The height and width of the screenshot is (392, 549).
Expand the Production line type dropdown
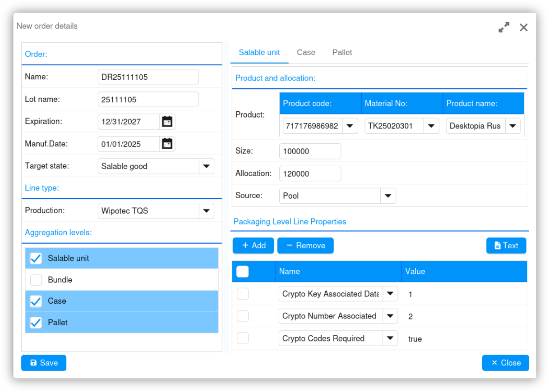(x=206, y=210)
